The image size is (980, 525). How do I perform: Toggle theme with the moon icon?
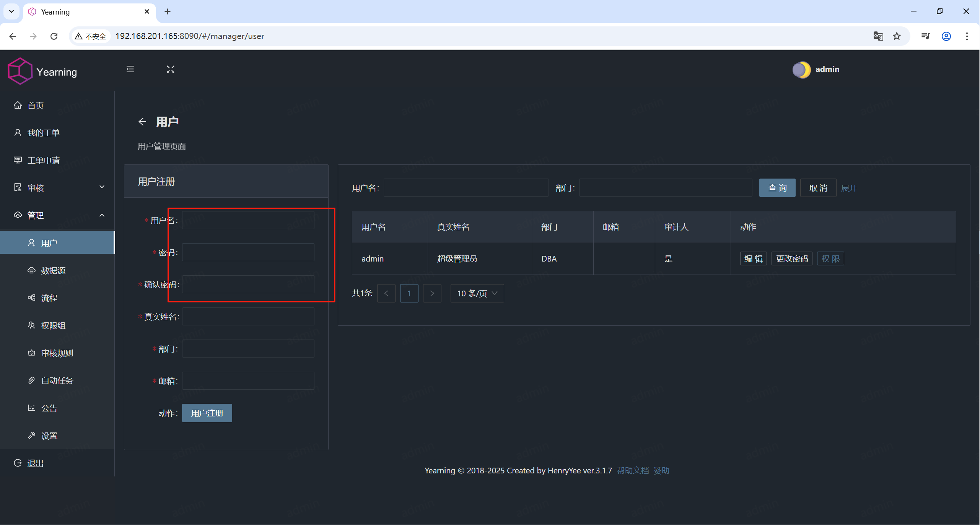pos(802,69)
